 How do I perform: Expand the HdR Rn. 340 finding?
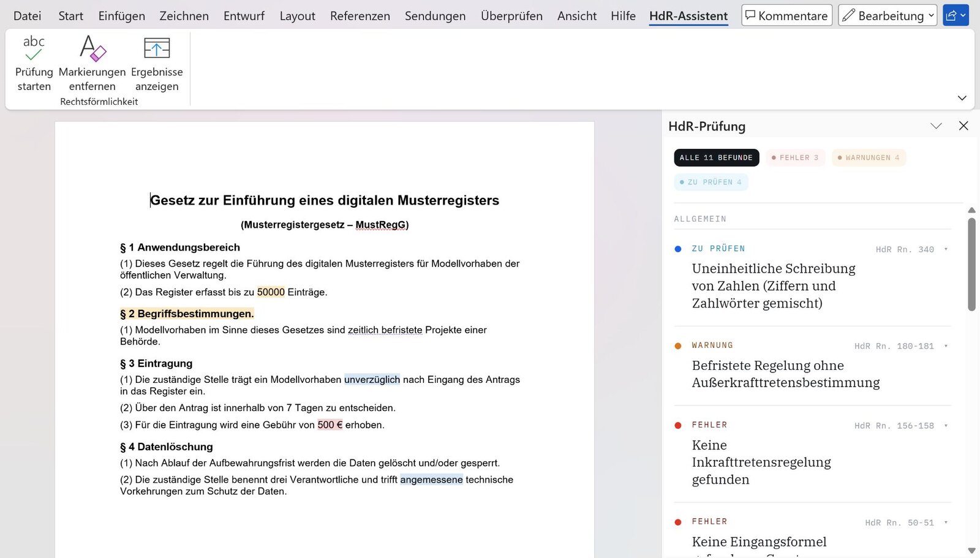click(946, 249)
